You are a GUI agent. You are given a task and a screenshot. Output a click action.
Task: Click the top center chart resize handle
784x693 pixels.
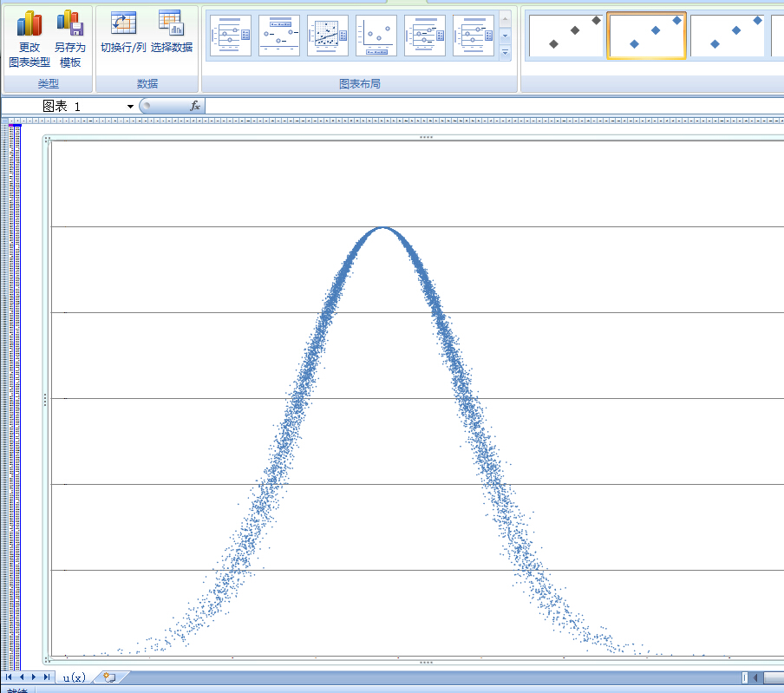426,137
